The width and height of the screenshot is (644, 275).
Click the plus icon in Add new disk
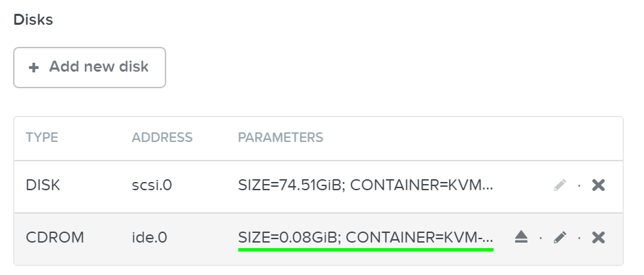tap(34, 68)
